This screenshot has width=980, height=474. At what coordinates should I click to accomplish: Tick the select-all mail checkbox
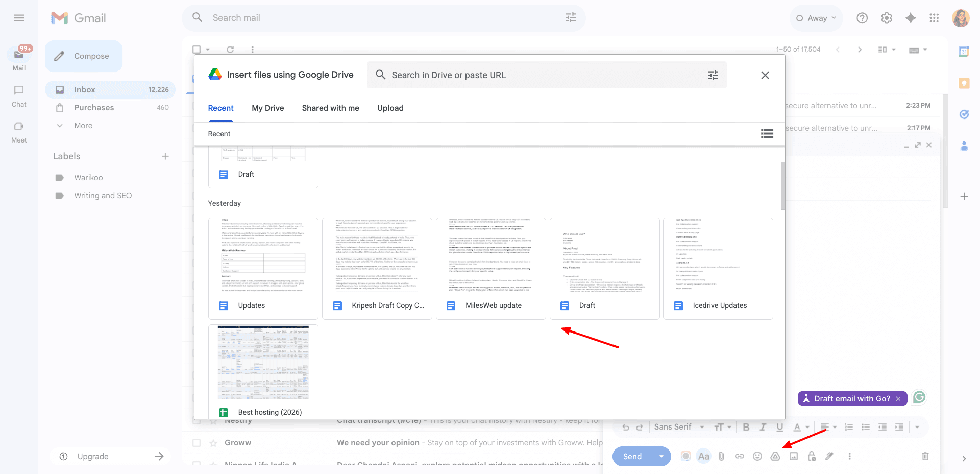point(197,50)
